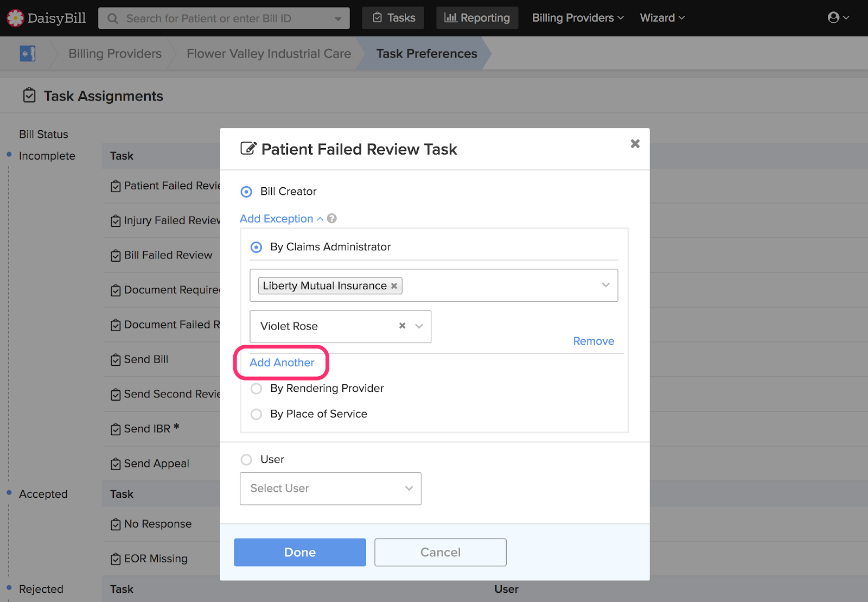Screen dimensions: 868x602
Task: Click the clipboard icon beside Send Bill
Action: pyautogui.click(x=116, y=359)
